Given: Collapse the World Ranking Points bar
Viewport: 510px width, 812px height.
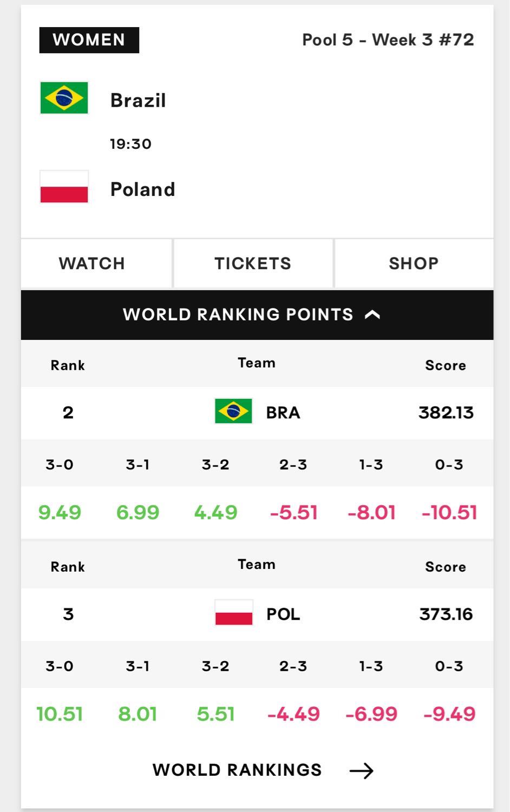Looking at the screenshot, I should [x=257, y=315].
